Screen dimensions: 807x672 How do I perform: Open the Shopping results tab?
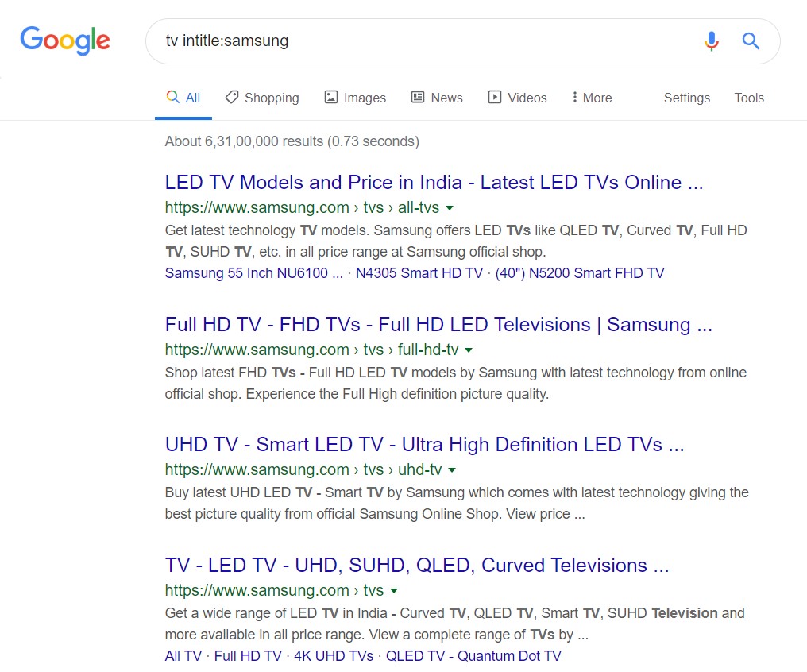272,98
